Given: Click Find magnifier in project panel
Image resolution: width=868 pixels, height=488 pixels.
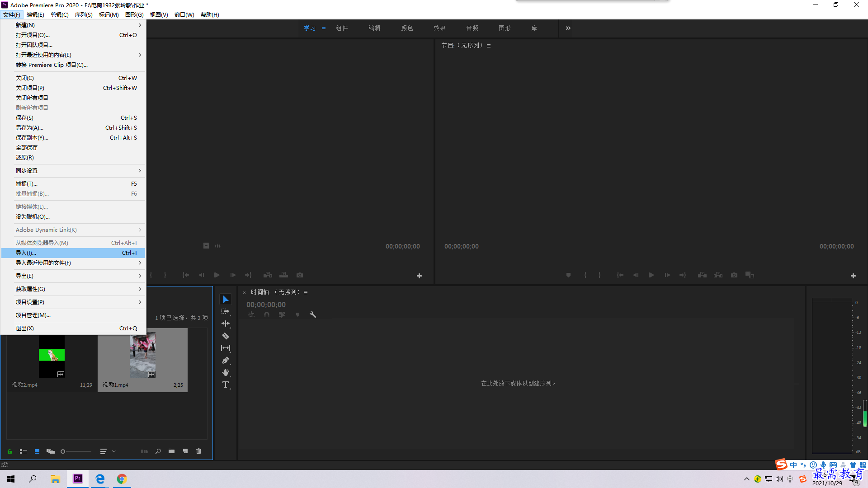Looking at the screenshot, I should coord(158,451).
